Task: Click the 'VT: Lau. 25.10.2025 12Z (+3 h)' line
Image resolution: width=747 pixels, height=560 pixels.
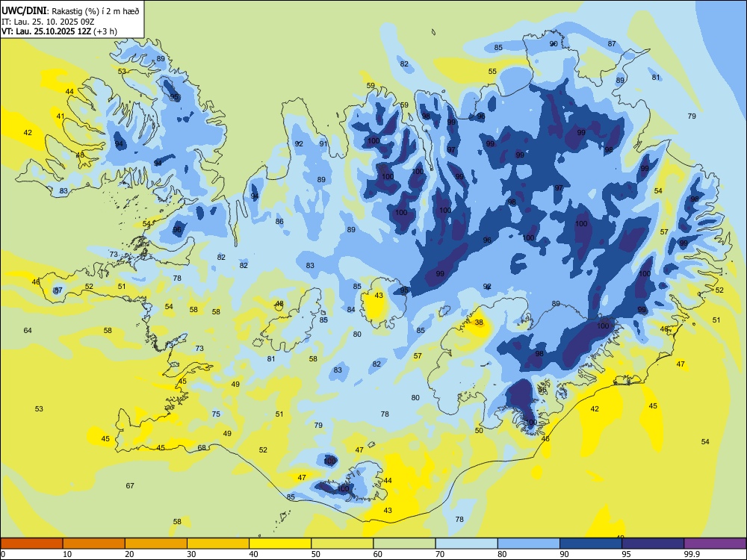Action: (x=59, y=31)
